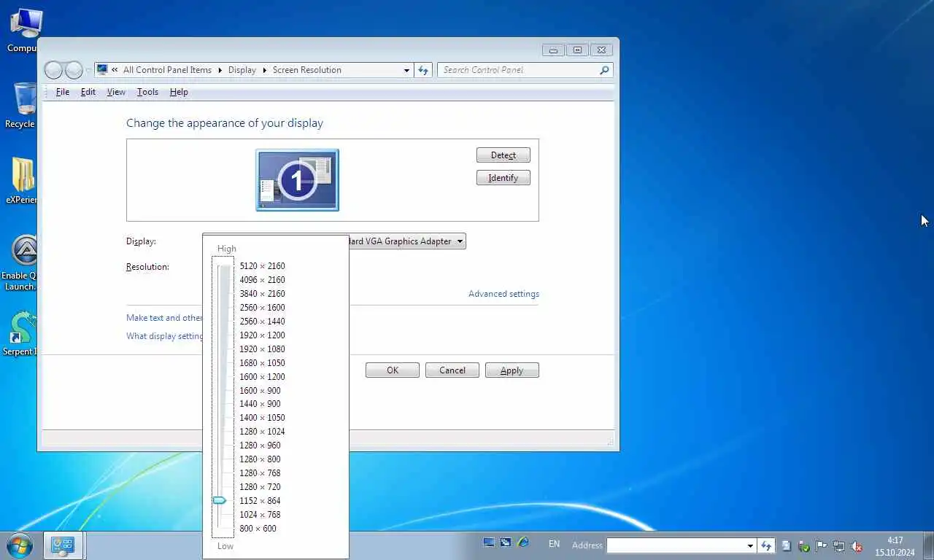Image resolution: width=934 pixels, height=560 pixels.
Task: Set resolution slider to 1024 × 768
Action: click(260, 515)
